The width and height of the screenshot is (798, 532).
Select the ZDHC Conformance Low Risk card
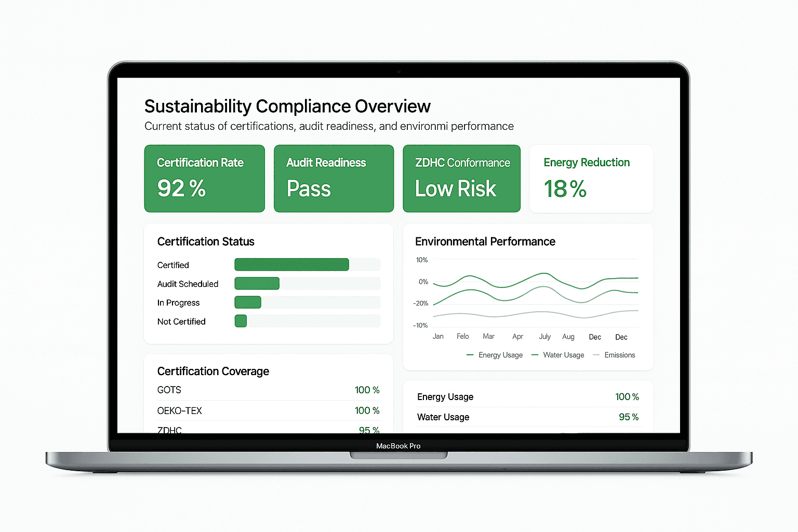461,178
